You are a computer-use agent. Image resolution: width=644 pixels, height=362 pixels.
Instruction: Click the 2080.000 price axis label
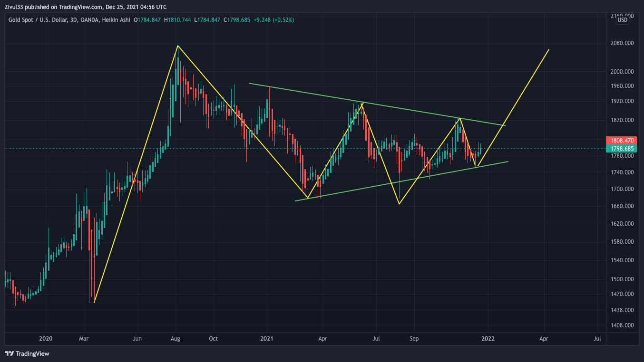point(622,43)
